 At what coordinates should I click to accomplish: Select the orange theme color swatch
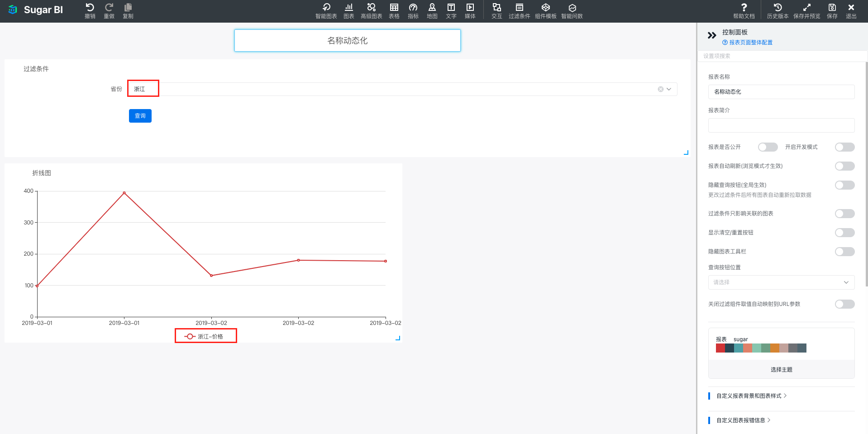(775, 348)
